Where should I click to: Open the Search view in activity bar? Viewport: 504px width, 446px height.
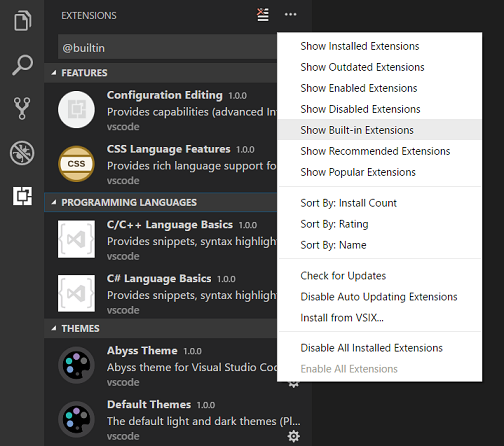coord(22,65)
